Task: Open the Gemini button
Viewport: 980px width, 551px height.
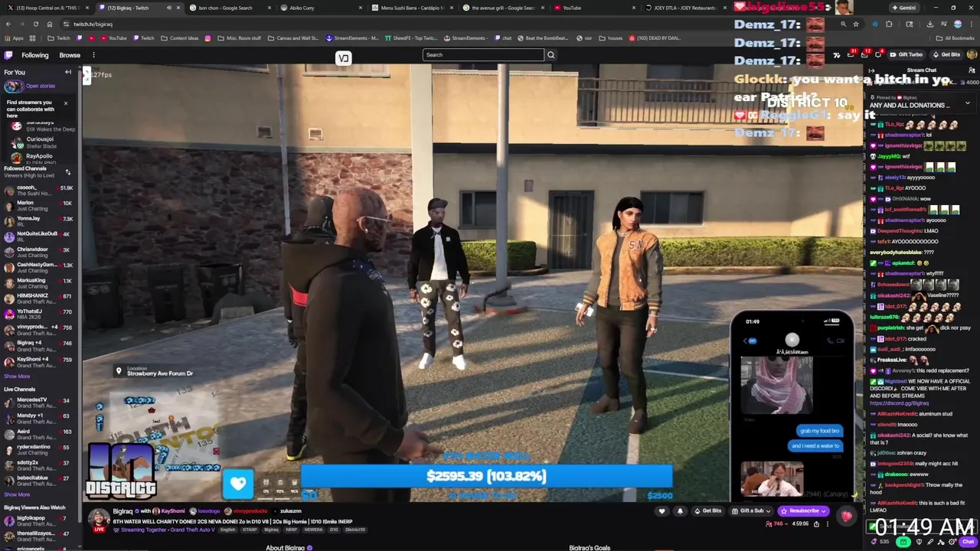Action: (x=904, y=8)
